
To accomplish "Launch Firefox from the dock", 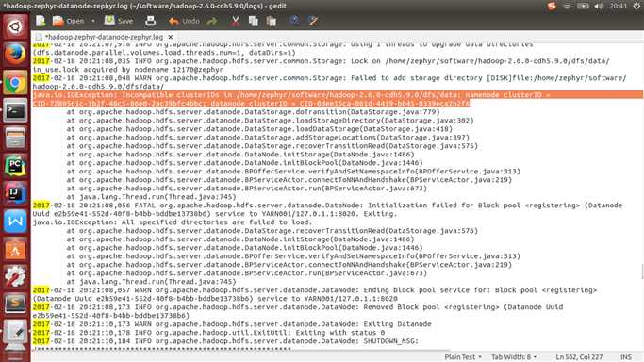I will 15,54.
